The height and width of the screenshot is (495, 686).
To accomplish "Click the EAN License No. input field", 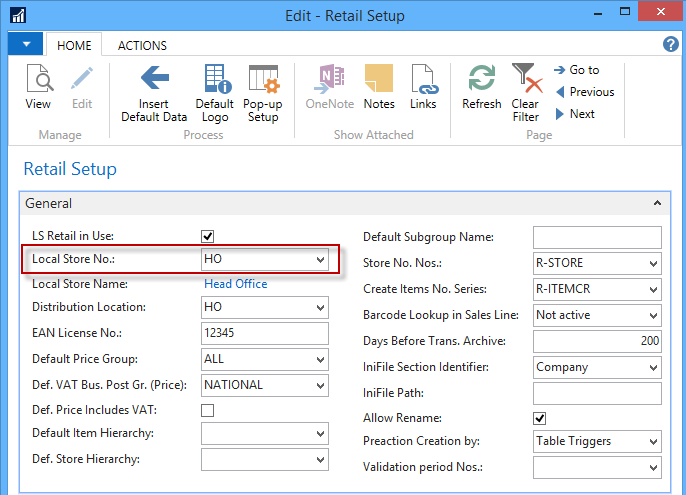I will point(265,333).
